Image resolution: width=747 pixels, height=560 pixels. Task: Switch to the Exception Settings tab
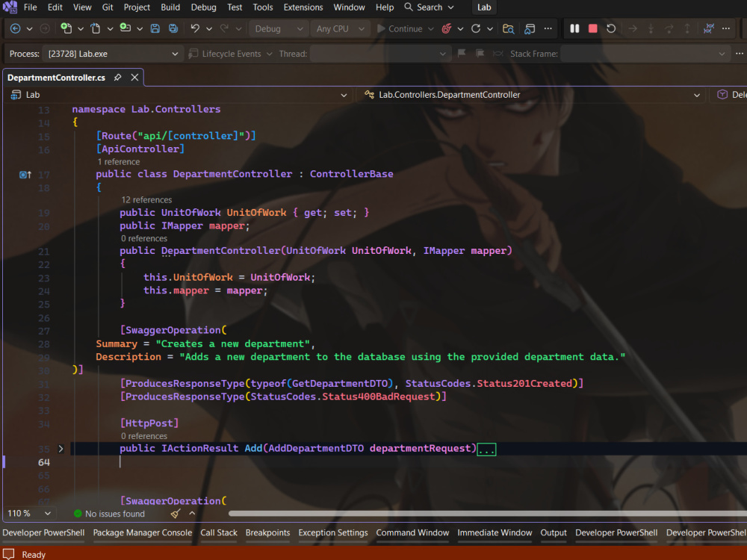pos(333,533)
